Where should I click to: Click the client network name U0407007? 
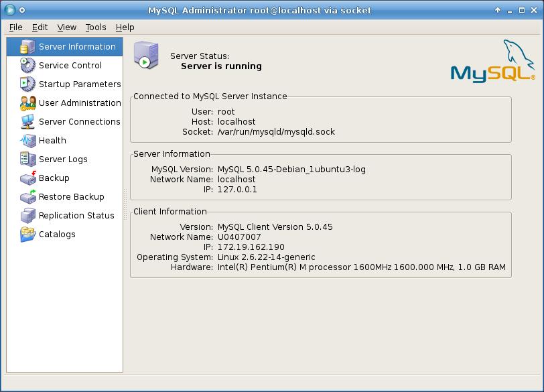pyautogui.click(x=239, y=237)
